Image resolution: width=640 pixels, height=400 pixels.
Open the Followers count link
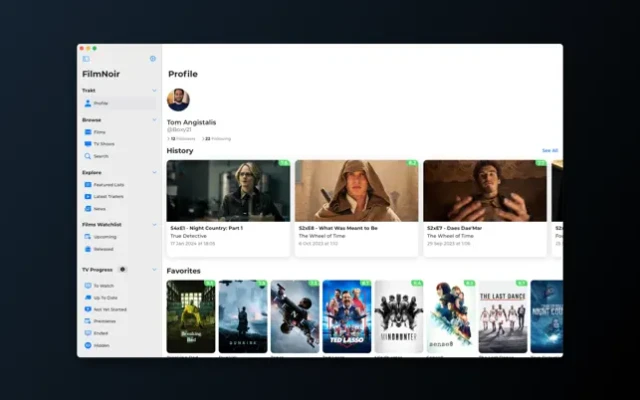point(181,139)
